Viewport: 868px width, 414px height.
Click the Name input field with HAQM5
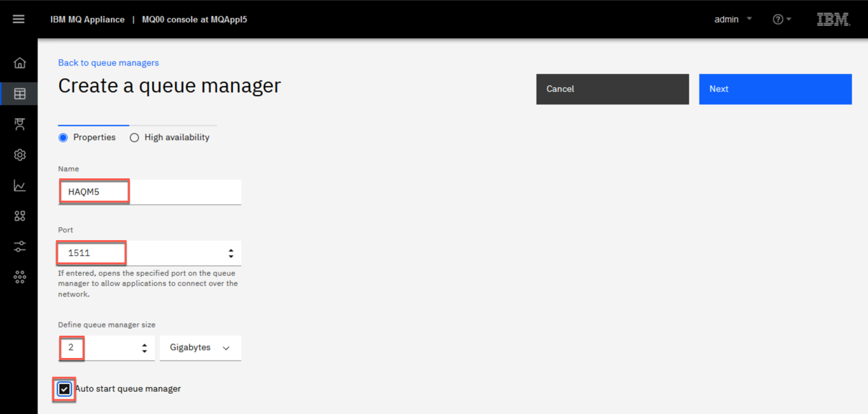click(x=150, y=192)
